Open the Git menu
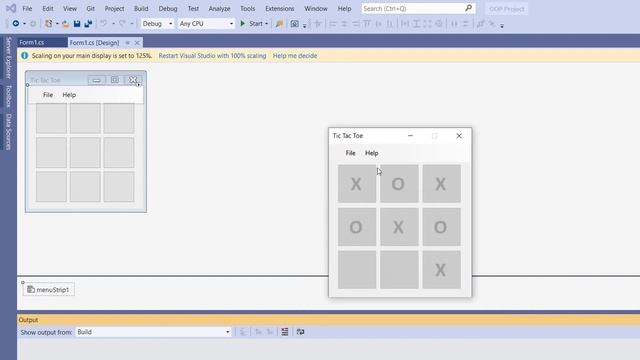This screenshot has height=360, width=640. 91,8
